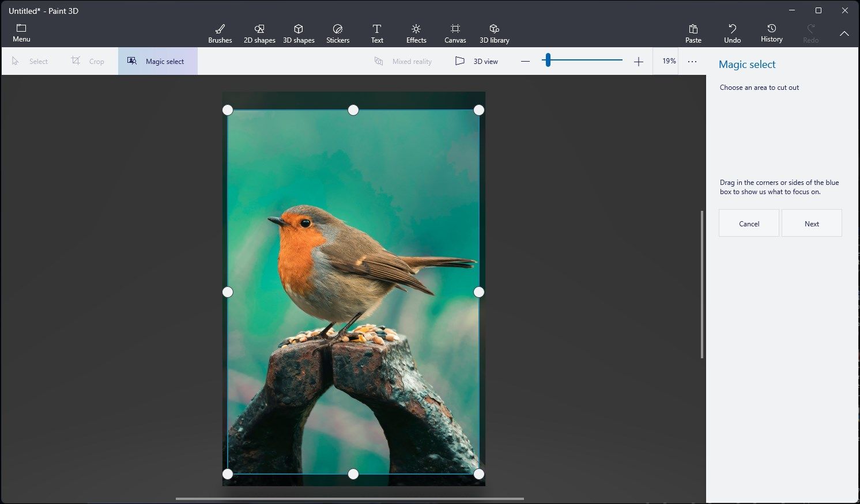Select the Text tool
The width and height of the screenshot is (860, 504).
377,32
